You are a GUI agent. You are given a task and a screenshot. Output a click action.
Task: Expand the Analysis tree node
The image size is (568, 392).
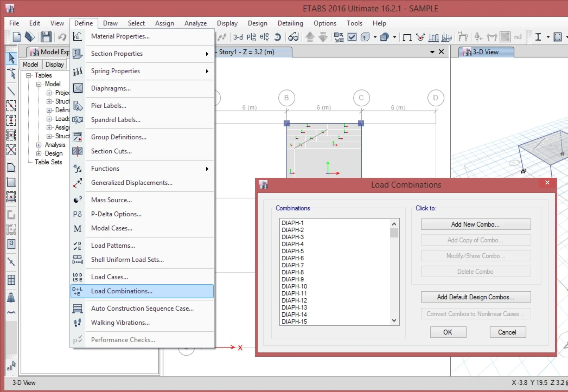[39, 145]
